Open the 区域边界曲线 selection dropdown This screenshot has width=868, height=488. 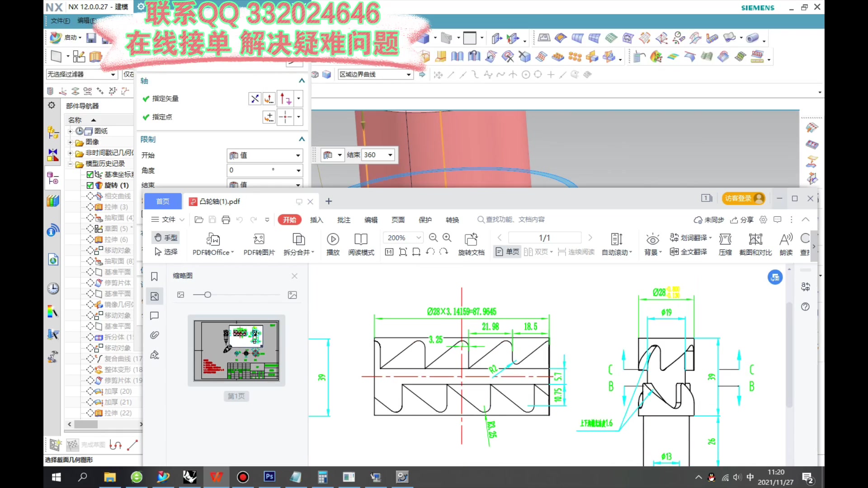coord(409,75)
